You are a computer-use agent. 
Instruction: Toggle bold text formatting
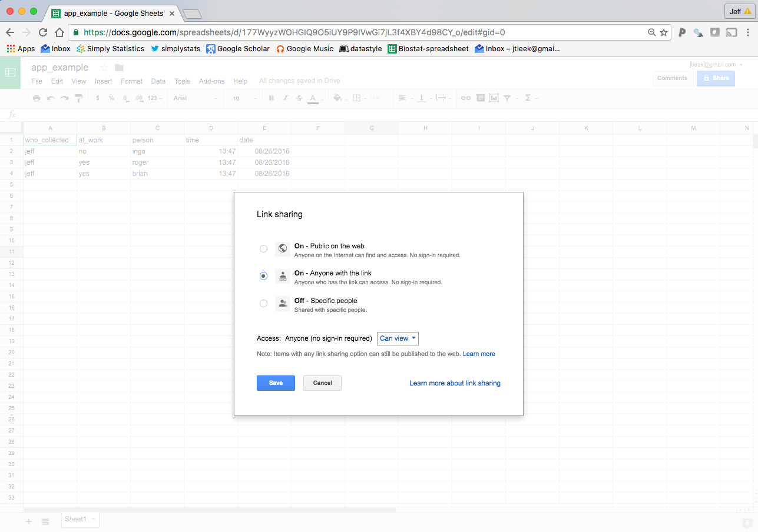(x=270, y=98)
